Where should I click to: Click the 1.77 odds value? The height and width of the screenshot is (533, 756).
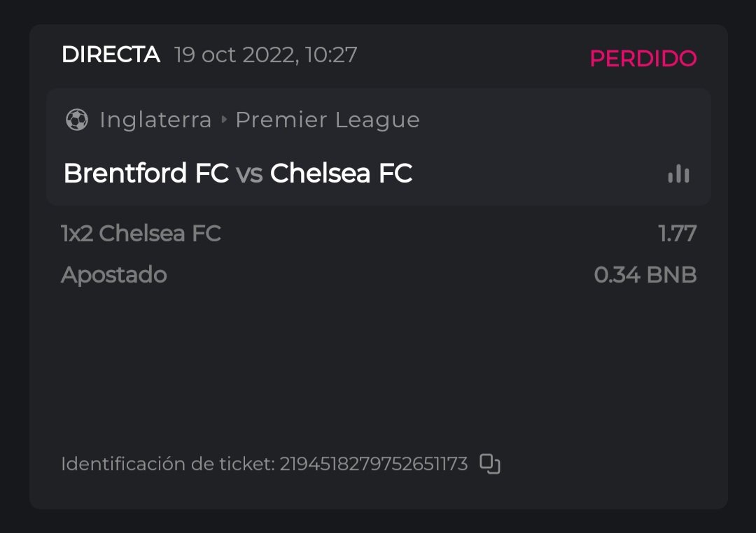(677, 234)
